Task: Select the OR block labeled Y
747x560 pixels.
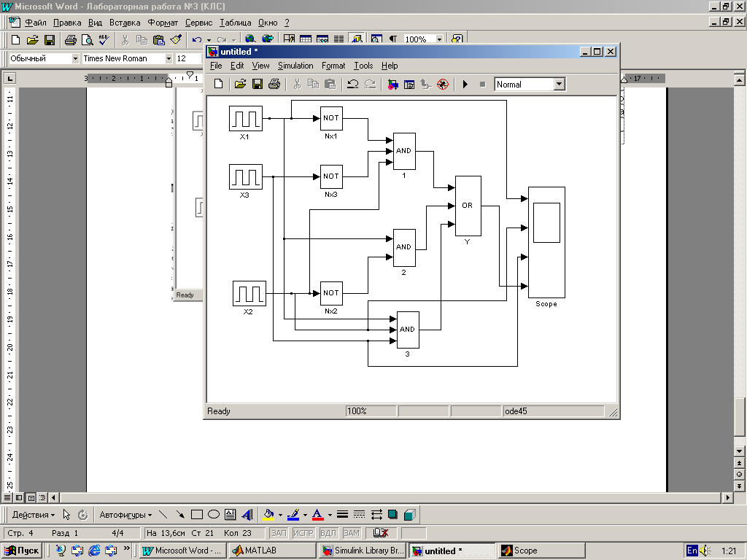Action: [468, 206]
